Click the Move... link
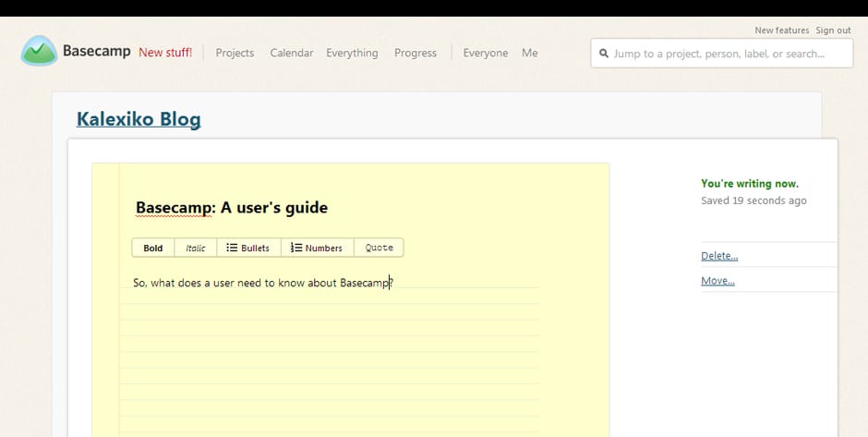 717,281
